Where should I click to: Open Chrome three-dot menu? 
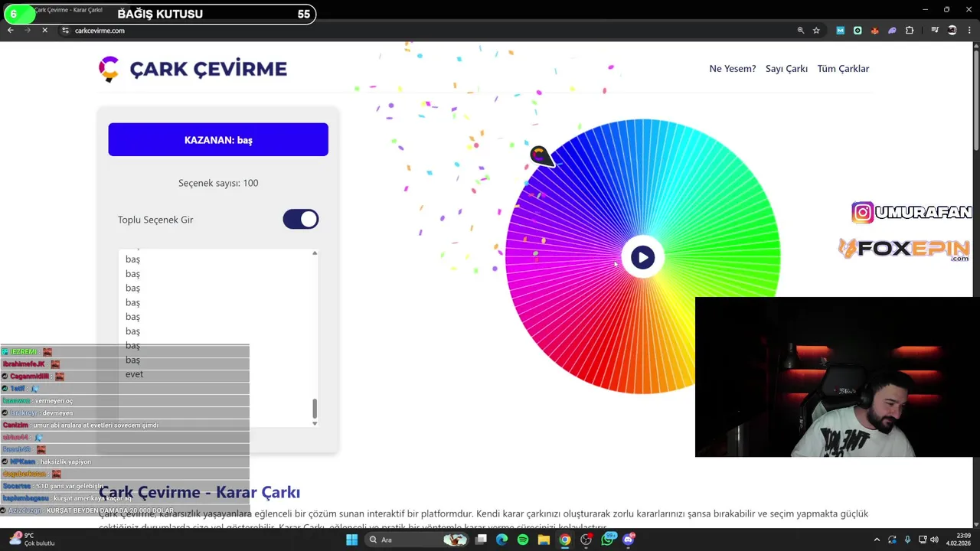(x=969, y=31)
